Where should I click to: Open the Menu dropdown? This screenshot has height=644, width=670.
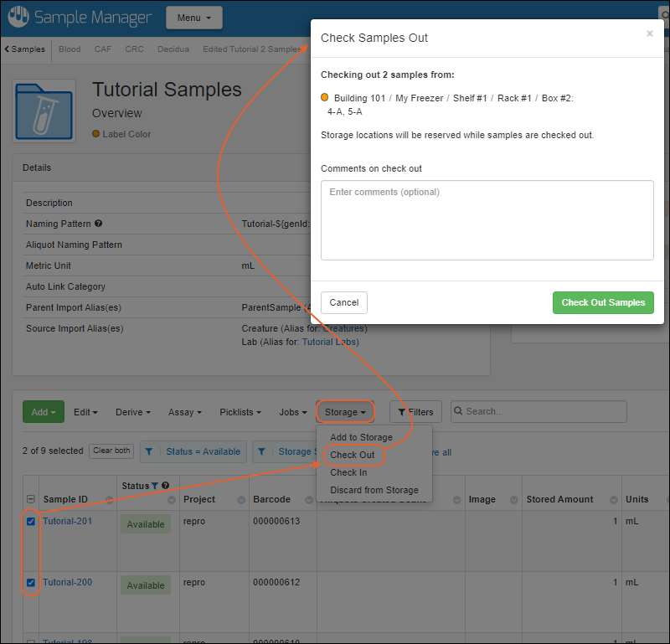point(193,18)
